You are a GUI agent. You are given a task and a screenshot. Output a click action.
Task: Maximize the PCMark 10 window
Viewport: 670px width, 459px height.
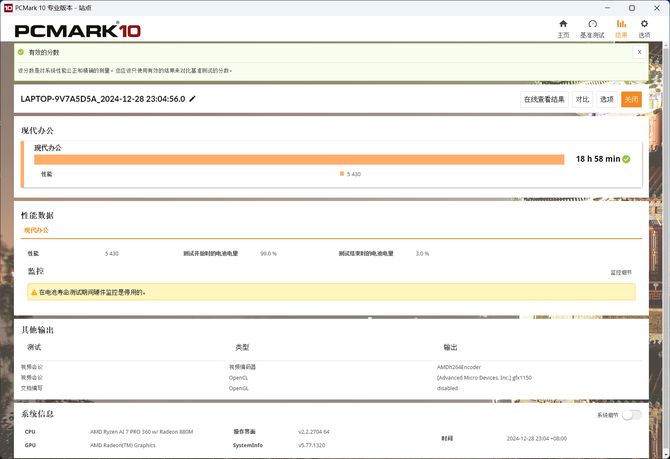click(x=632, y=8)
